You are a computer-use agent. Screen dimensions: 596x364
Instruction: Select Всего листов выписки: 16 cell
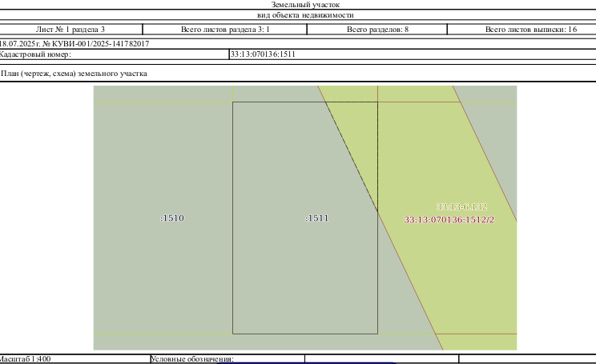[x=521, y=30]
